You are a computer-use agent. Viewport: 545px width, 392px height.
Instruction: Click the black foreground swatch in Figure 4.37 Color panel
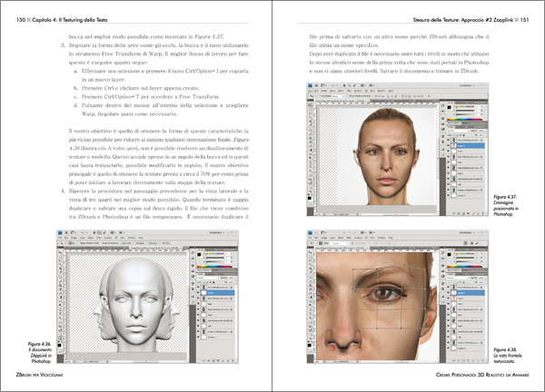click(449, 107)
